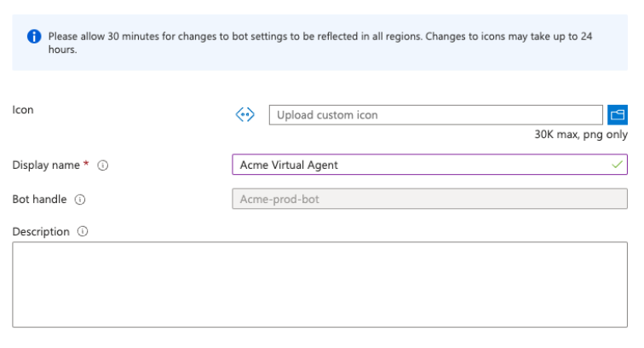Click the word 'hours.' in the banner
Viewport: 644px width, 348px height.
62,49
